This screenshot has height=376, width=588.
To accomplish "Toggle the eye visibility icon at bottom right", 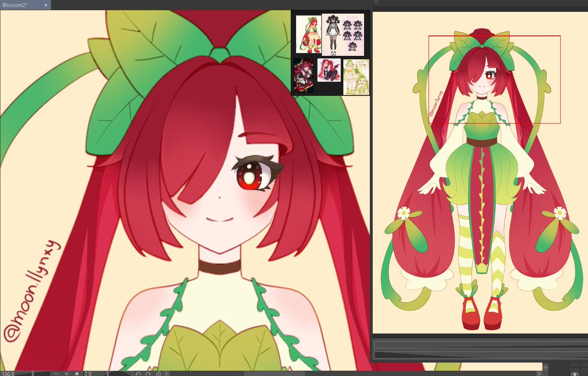I will pyautogui.click(x=575, y=374).
